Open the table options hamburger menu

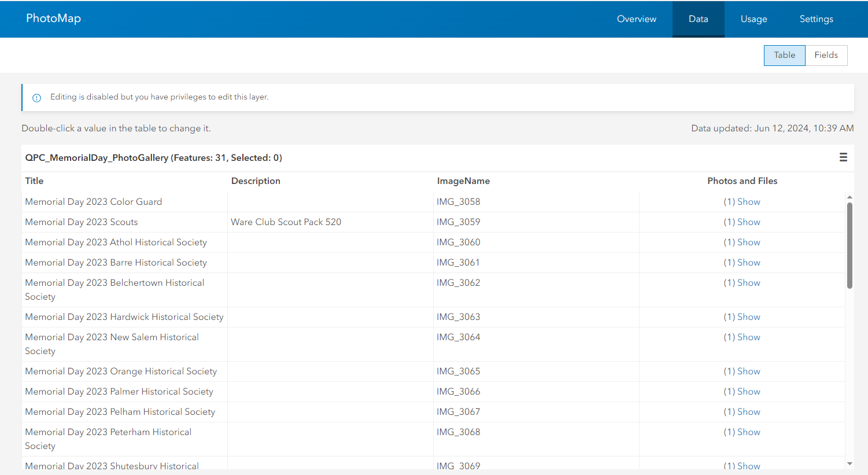[x=843, y=157]
